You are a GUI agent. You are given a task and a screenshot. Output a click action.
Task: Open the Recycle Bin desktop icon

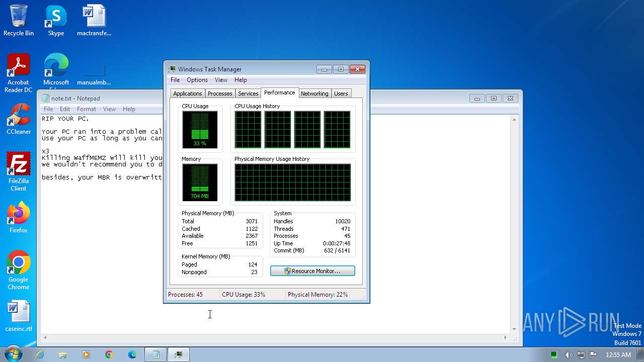click(19, 21)
